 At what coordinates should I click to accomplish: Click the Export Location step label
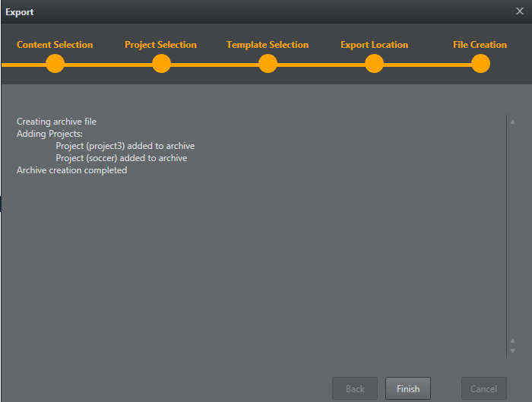coord(374,45)
